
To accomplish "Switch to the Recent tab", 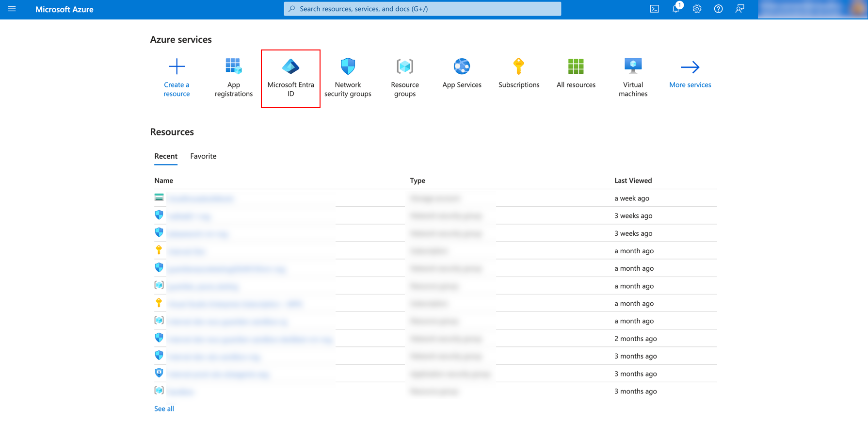I will click(x=166, y=156).
